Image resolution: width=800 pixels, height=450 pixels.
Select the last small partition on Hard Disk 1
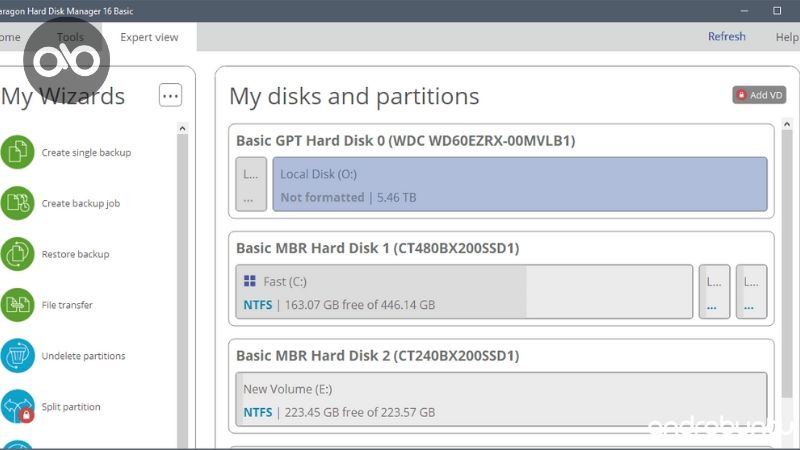coord(752,292)
